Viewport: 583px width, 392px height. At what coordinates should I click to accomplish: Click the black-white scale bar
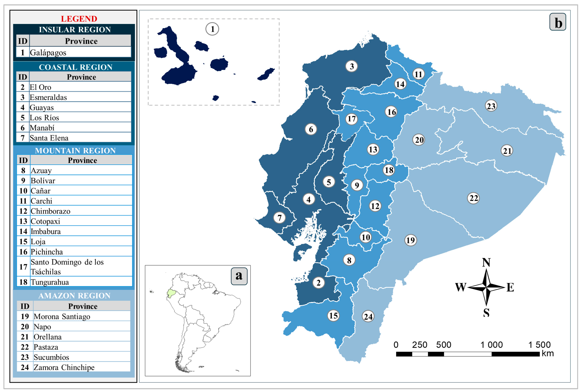[468, 354]
